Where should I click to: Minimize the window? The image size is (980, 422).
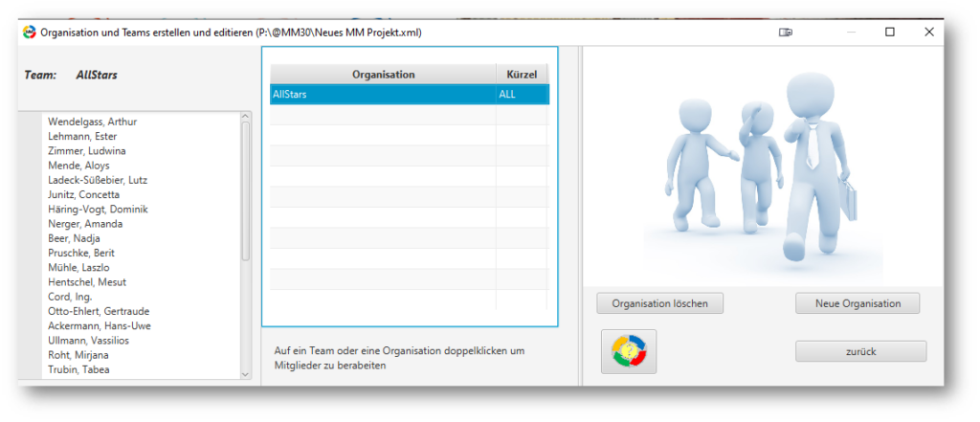point(851,33)
